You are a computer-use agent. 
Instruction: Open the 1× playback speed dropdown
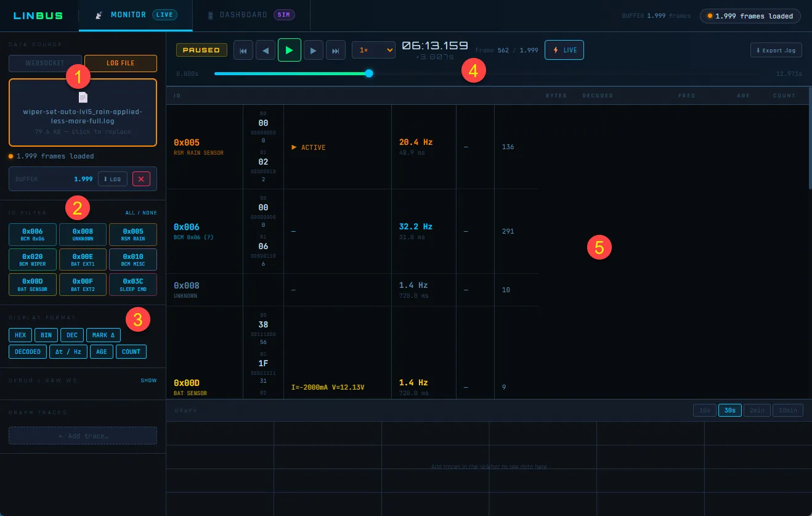pyautogui.click(x=373, y=50)
